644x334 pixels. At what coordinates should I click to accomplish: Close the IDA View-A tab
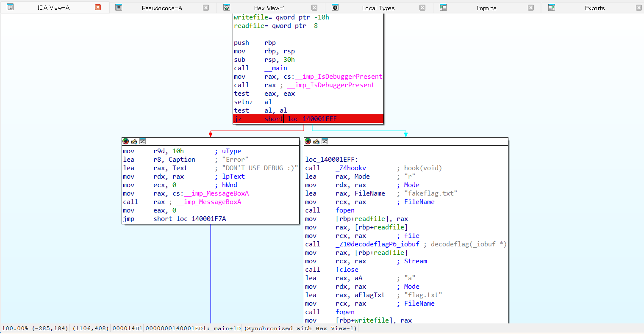pos(98,7)
